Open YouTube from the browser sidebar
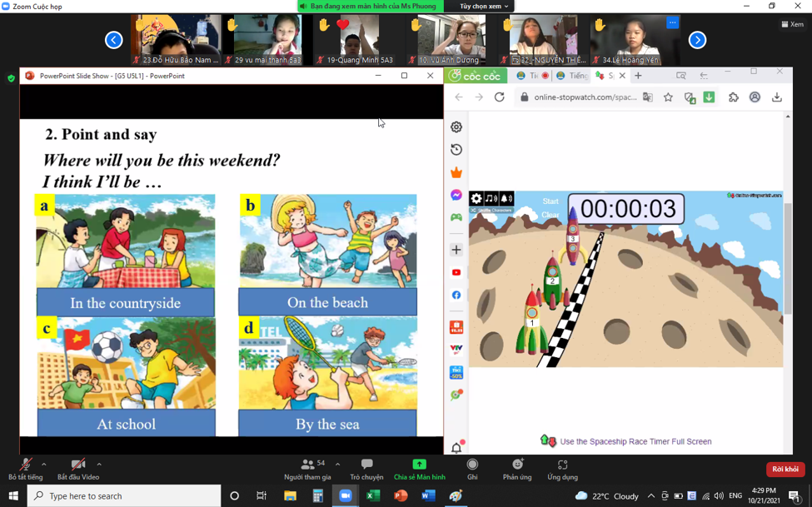 456,272
